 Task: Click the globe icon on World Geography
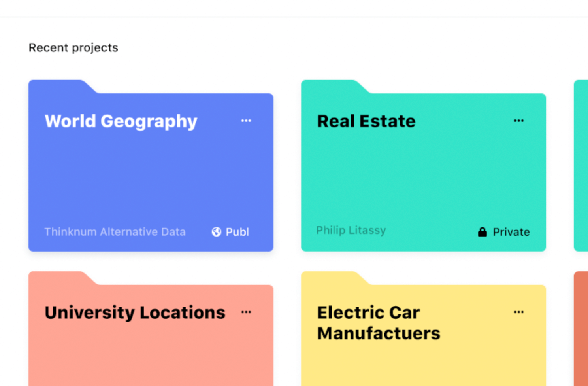pos(217,232)
